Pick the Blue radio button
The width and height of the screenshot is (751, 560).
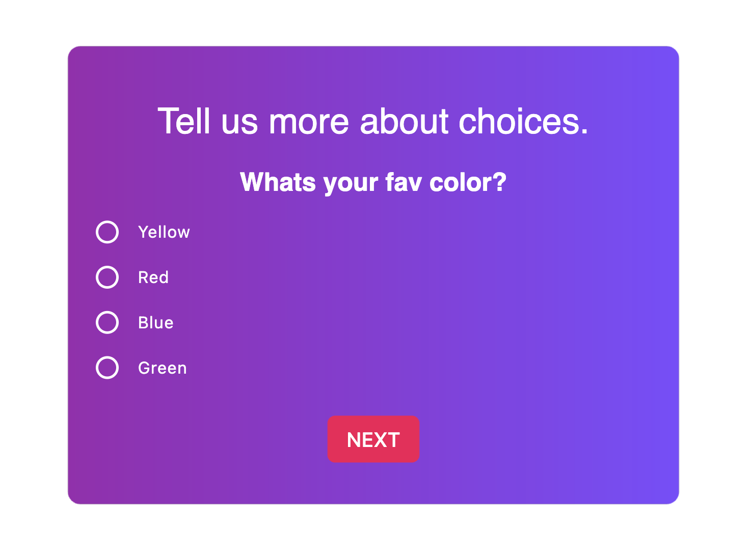pyautogui.click(x=108, y=323)
